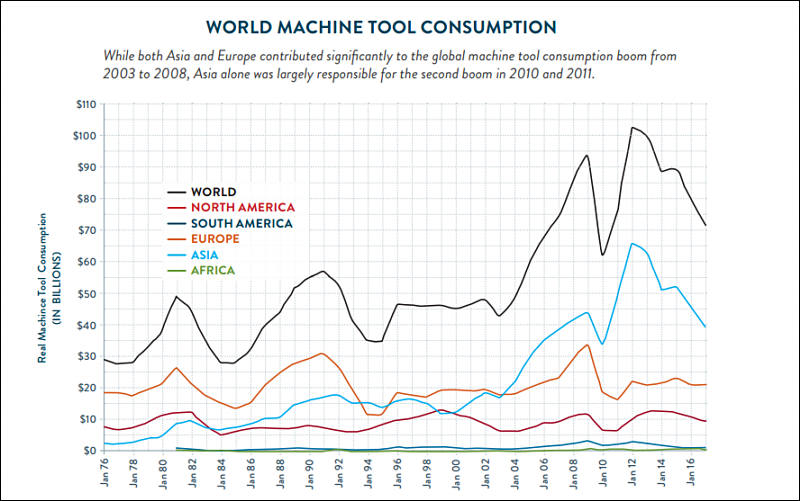Click the black WORLD legend line swatch

(177, 192)
